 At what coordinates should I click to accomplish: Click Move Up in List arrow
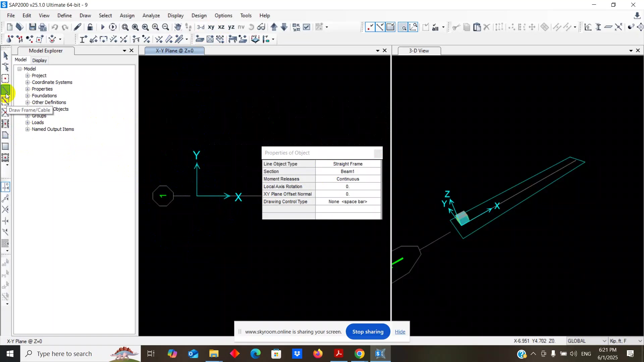tap(274, 27)
